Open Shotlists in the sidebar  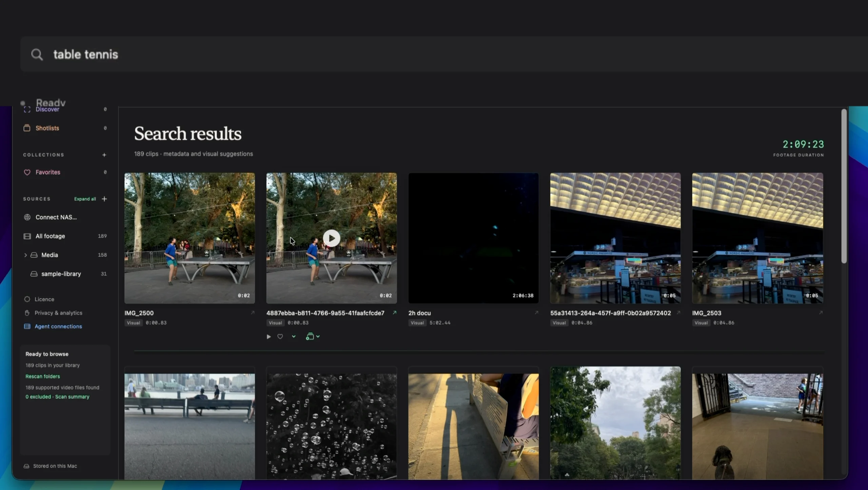pyautogui.click(x=47, y=128)
